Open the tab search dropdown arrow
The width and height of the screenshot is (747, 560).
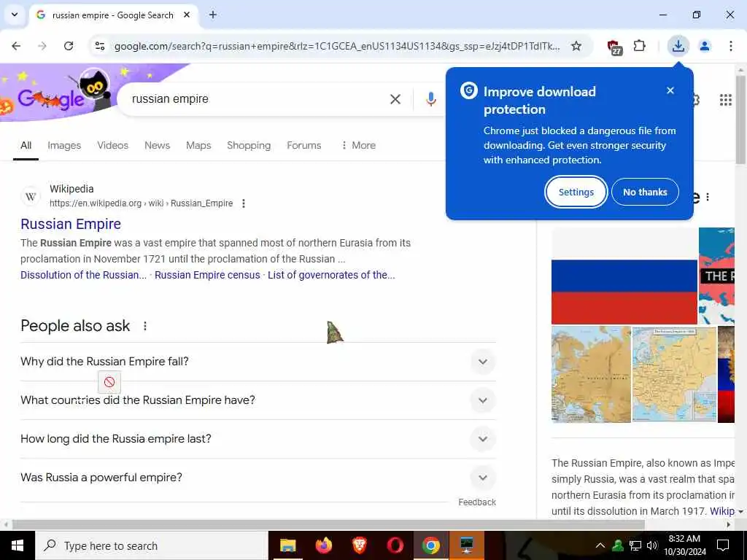tap(15, 15)
